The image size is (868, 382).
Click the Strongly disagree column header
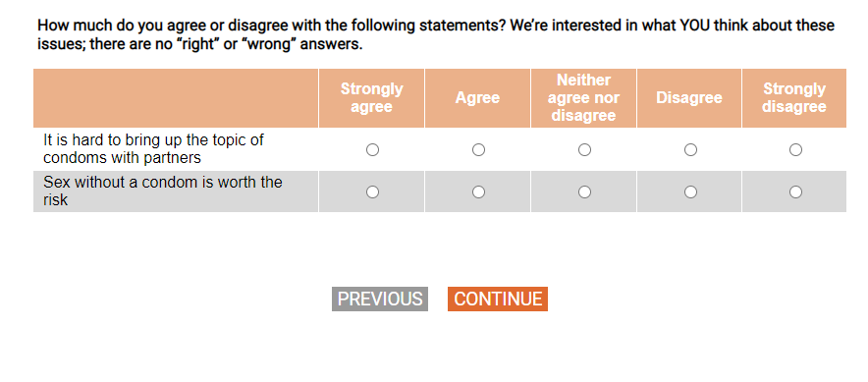pyautogui.click(x=794, y=98)
